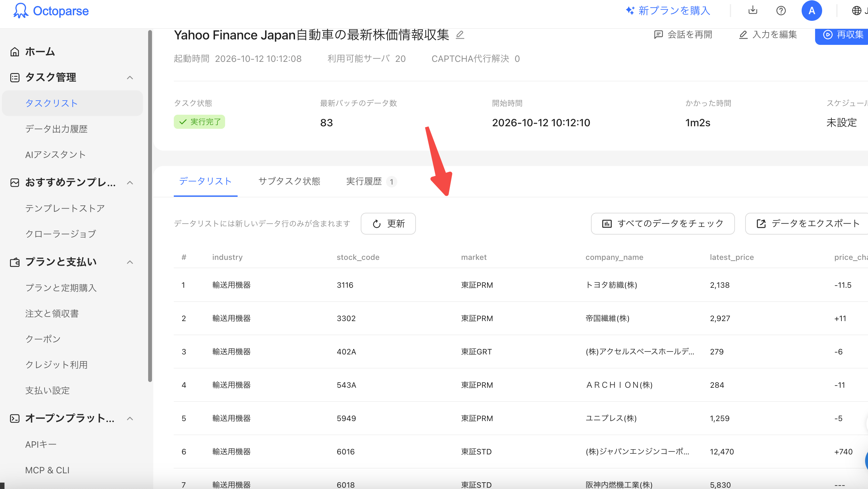Open クローラージョブ in the sidebar
The height and width of the screenshot is (489, 868).
pos(61,234)
